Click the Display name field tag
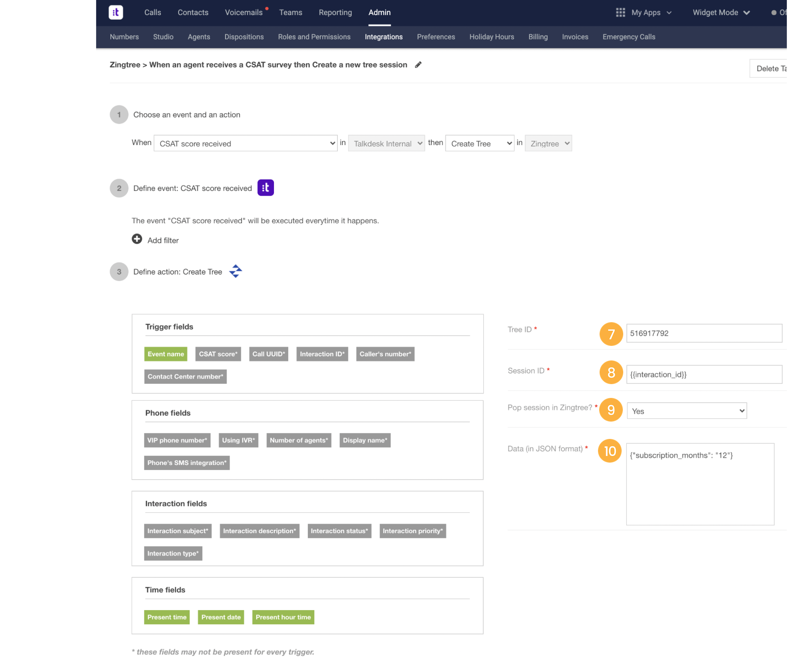 point(365,441)
